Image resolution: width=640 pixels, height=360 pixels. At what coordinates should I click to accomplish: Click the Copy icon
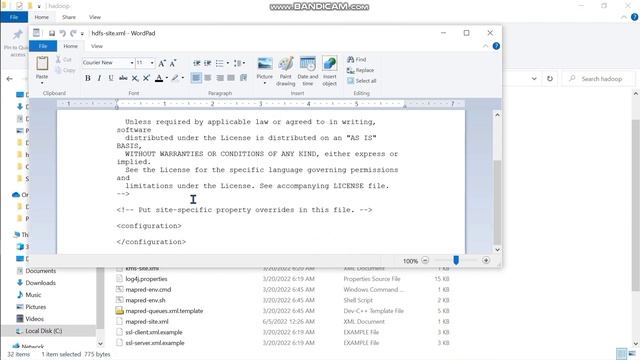click(58, 70)
